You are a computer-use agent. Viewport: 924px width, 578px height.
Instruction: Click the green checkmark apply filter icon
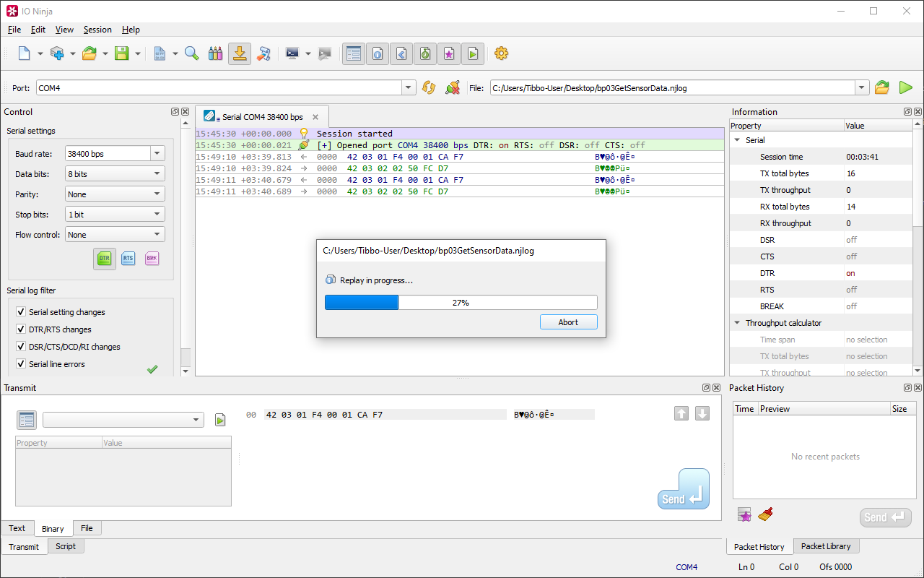tap(152, 369)
